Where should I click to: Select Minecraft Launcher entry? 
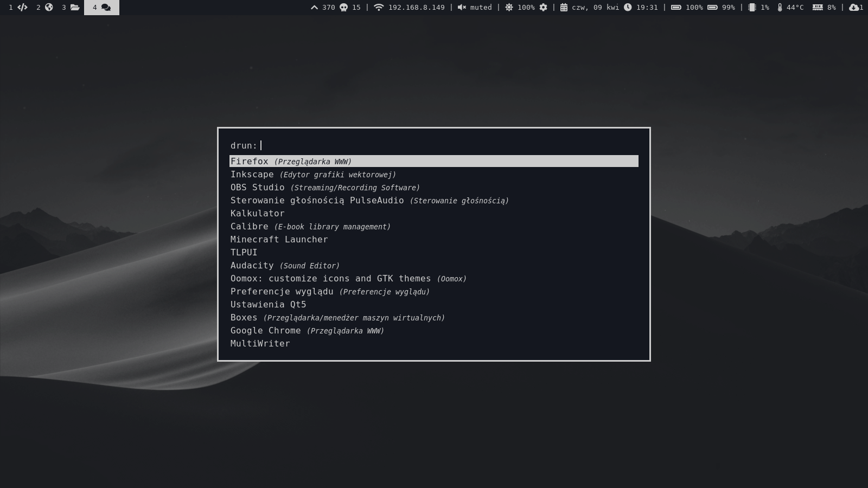(x=434, y=239)
